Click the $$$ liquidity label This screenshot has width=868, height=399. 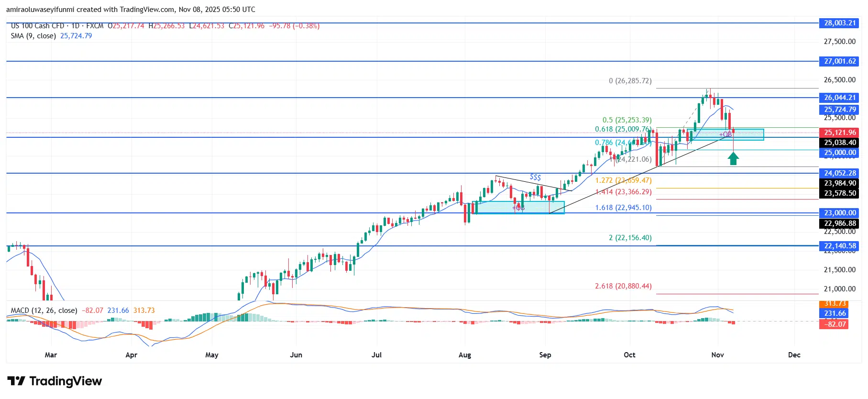pos(535,177)
